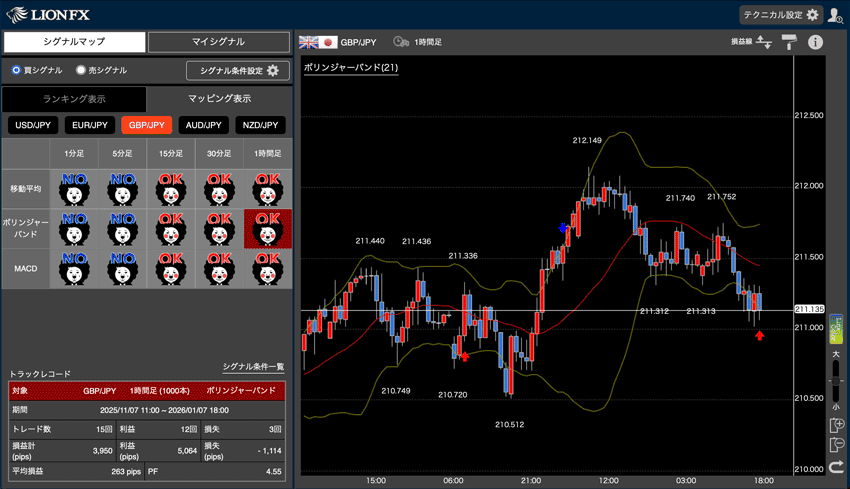
Task: Switch to the マッピング表示 tab
Action: pos(220,99)
